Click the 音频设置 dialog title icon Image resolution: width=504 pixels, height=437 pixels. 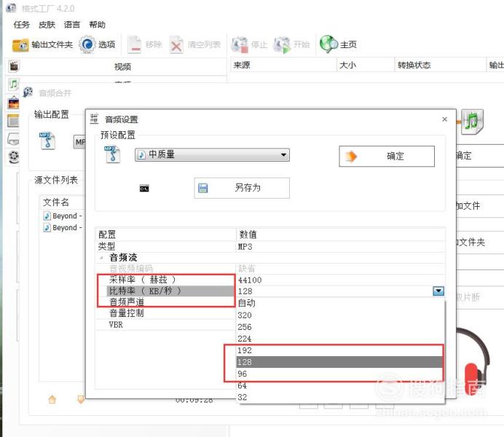click(94, 118)
